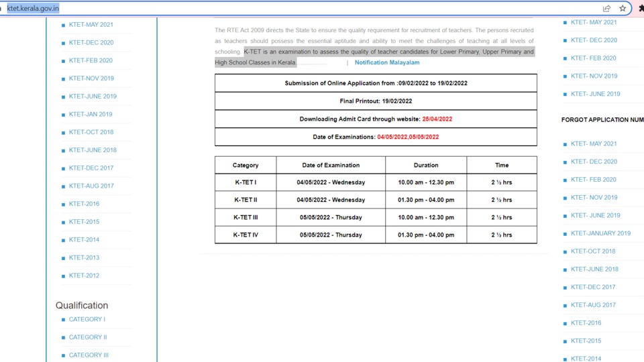Click KTET-AUG 2017 in left sidebar
The image size is (644, 362).
pos(91,186)
